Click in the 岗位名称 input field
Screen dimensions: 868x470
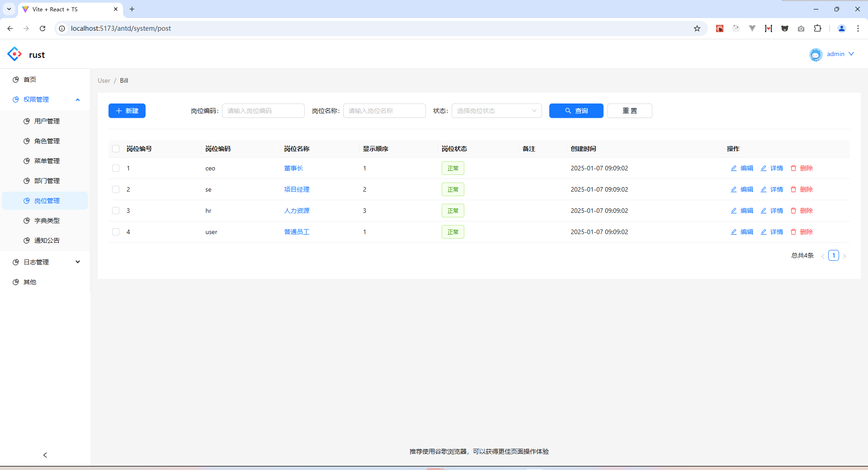pyautogui.click(x=384, y=111)
